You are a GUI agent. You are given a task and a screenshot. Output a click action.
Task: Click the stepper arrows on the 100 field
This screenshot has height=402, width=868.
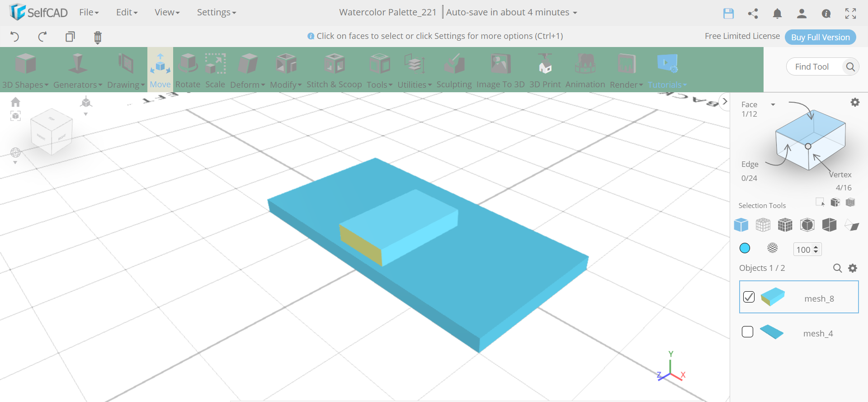point(816,249)
